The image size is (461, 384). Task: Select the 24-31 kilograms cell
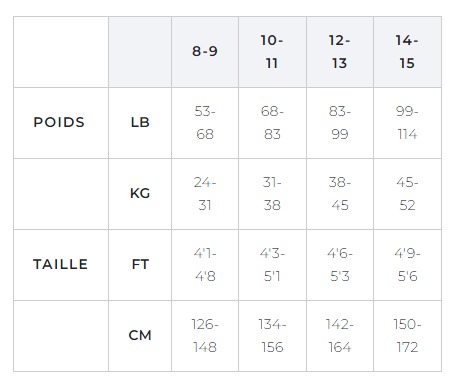point(205,194)
